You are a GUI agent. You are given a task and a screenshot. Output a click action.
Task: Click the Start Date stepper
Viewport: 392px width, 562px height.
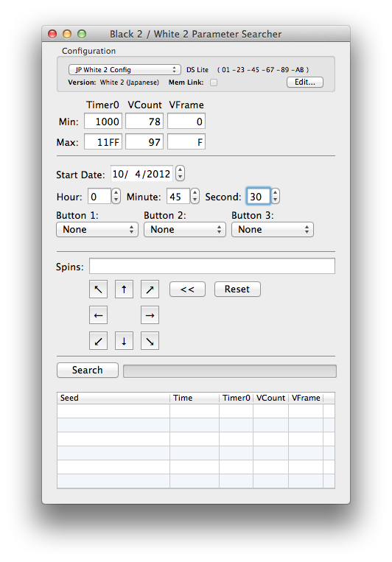pos(180,174)
